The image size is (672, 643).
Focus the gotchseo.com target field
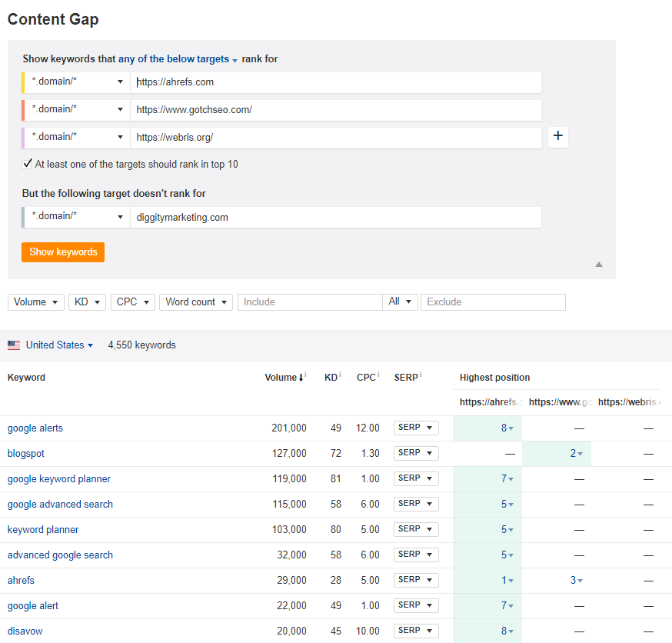tap(336, 110)
